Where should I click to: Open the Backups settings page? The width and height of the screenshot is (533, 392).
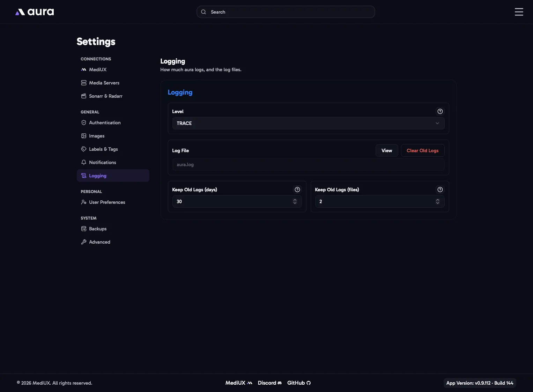pyautogui.click(x=113, y=229)
